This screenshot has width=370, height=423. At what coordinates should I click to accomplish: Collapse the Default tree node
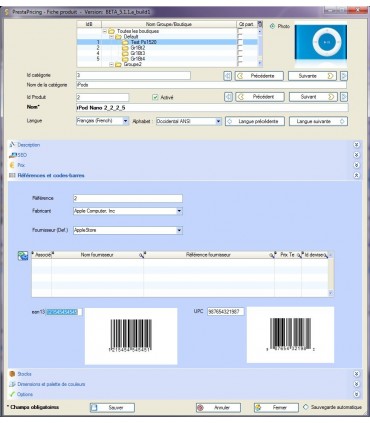coord(112,37)
